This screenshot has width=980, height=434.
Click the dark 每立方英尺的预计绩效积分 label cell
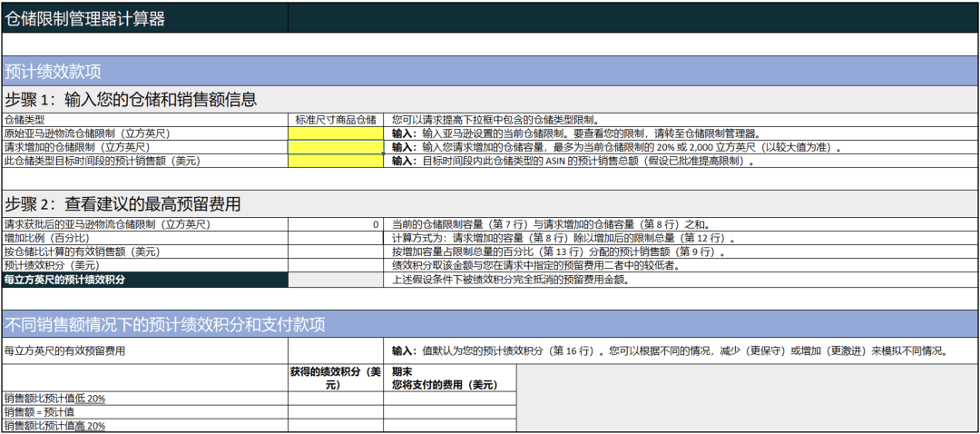point(145,280)
